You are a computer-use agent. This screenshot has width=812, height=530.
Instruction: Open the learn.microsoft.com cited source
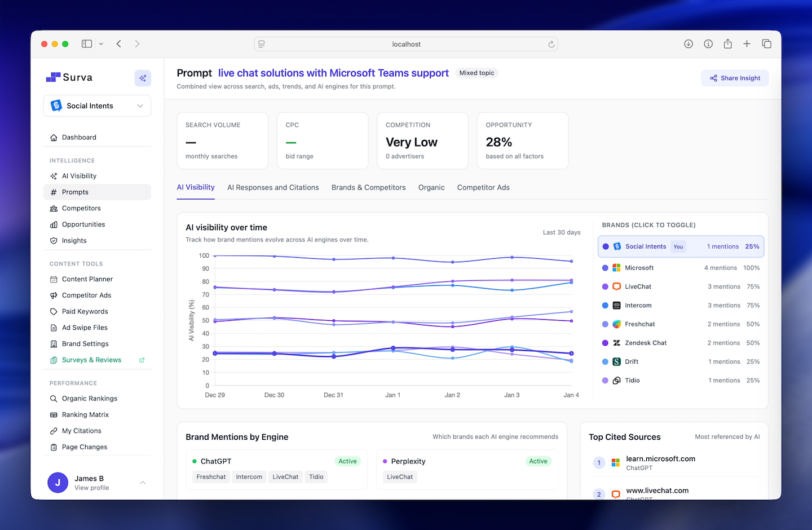click(660, 458)
